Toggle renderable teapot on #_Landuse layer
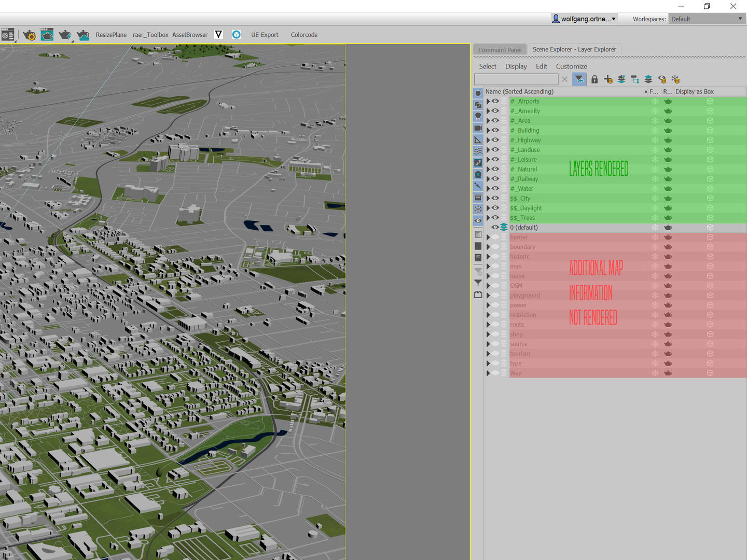747x560 pixels. coord(668,150)
